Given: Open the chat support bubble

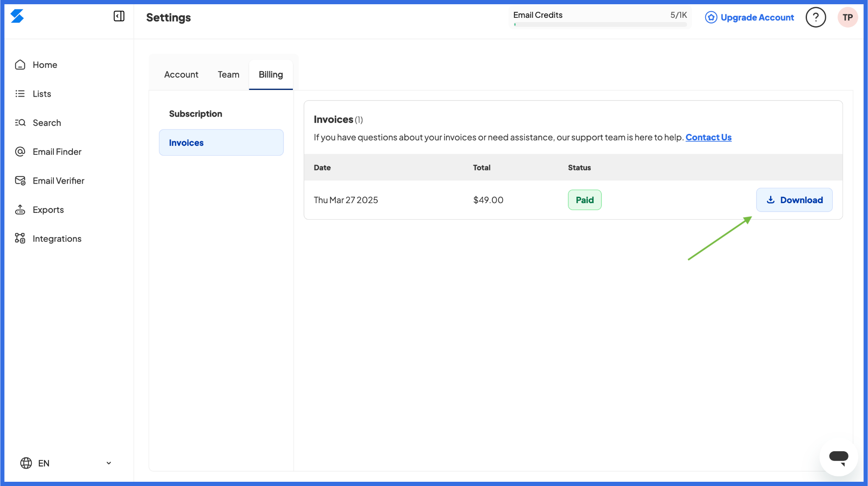Looking at the screenshot, I should tap(839, 457).
